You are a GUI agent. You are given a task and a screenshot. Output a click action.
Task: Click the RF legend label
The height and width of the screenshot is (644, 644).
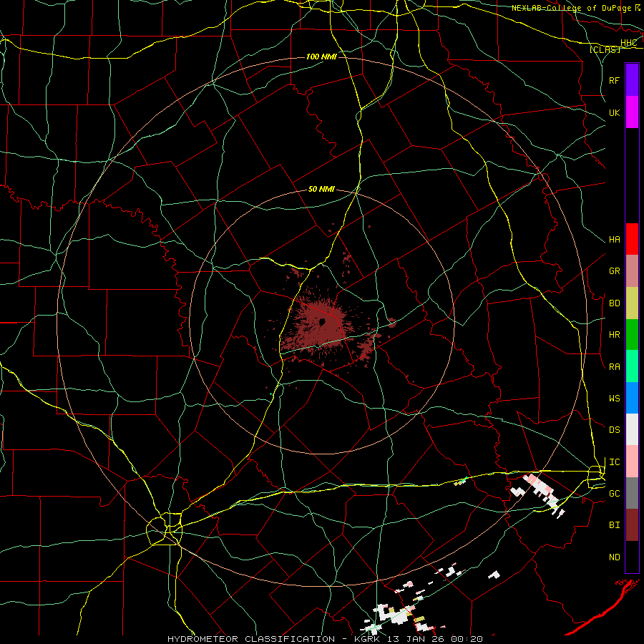[615, 80]
